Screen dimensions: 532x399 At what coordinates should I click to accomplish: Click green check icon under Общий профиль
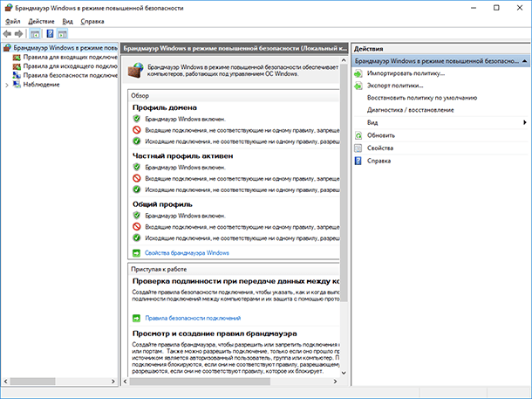[x=136, y=237]
